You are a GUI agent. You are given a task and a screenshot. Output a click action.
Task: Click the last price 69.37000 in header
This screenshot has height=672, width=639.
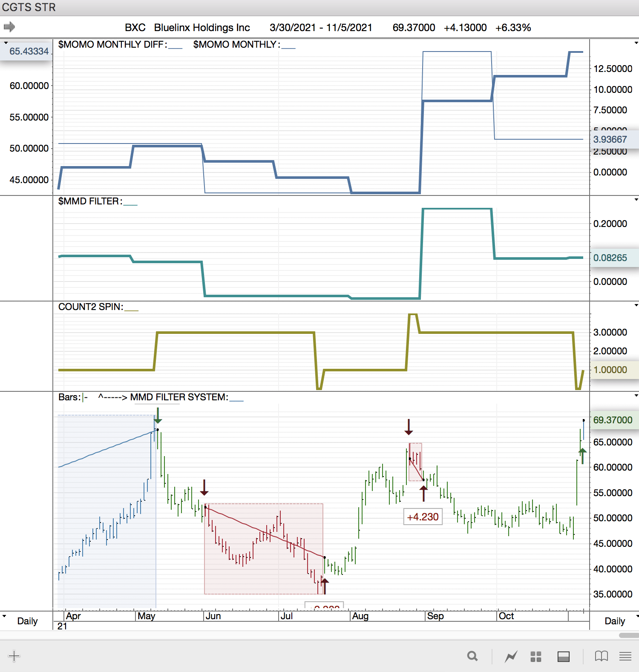[414, 28]
